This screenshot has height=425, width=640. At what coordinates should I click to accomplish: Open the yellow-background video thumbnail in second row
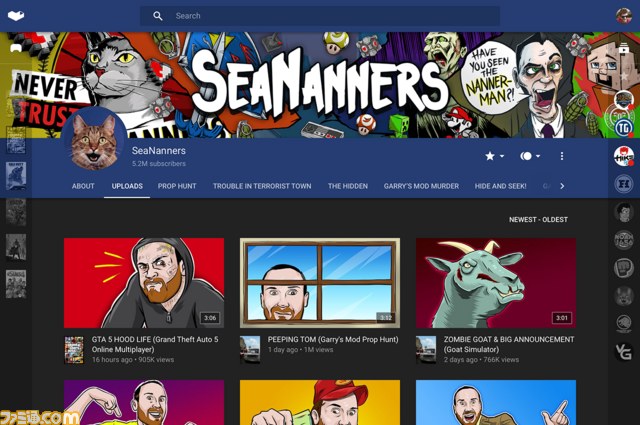[x=320, y=403]
